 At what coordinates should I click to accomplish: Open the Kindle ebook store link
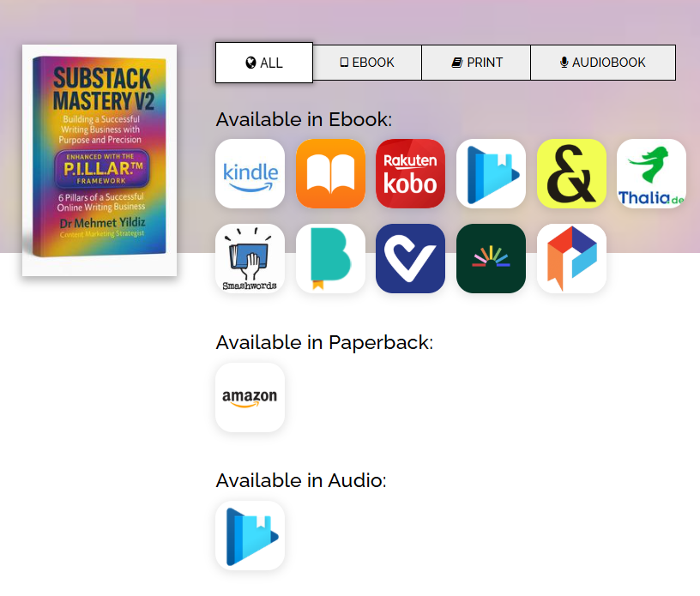(250, 174)
